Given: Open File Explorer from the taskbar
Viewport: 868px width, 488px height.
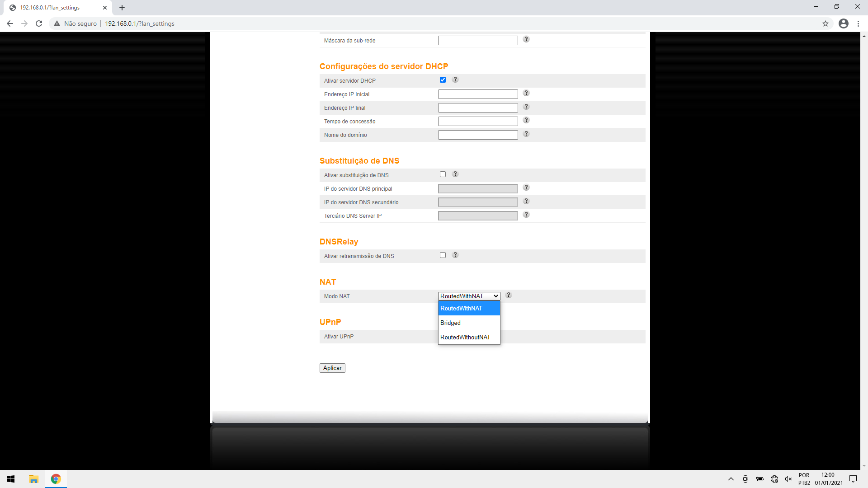Looking at the screenshot, I should (33, 479).
